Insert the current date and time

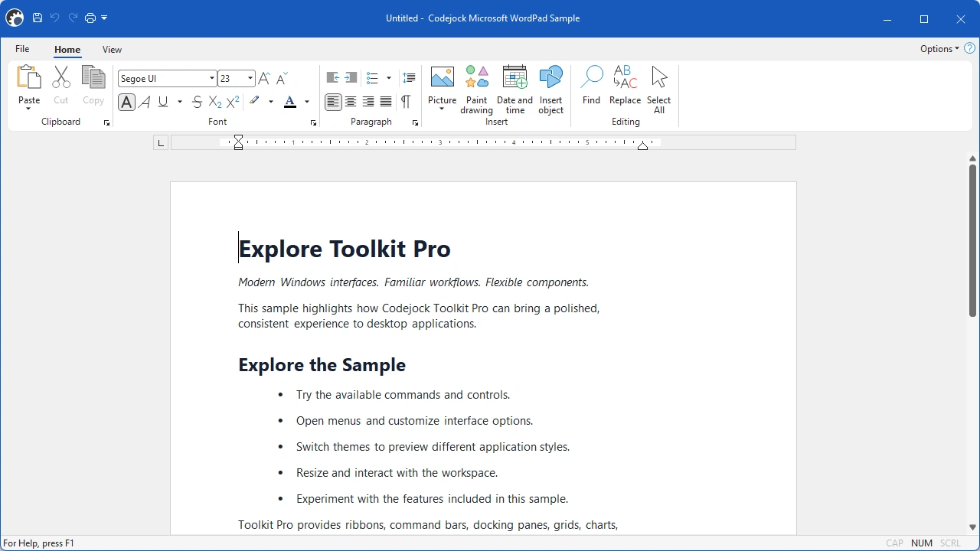(x=514, y=90)
